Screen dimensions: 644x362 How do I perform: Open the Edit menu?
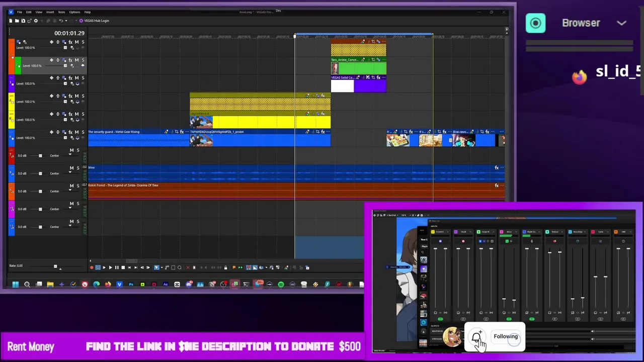29,12
